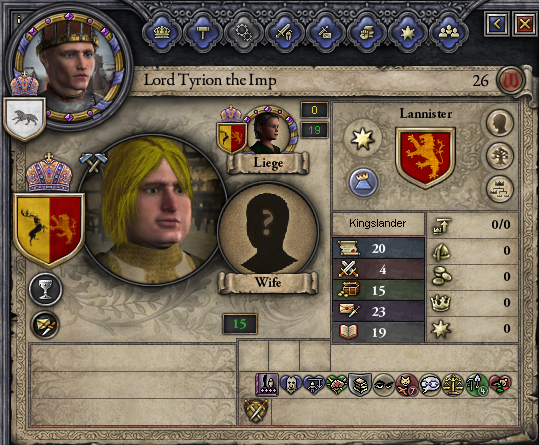Image resolution: width=539 pixels, height=445 pixels.
Task: Open the crown realm tab icon
Action: [x=162, y=33]
